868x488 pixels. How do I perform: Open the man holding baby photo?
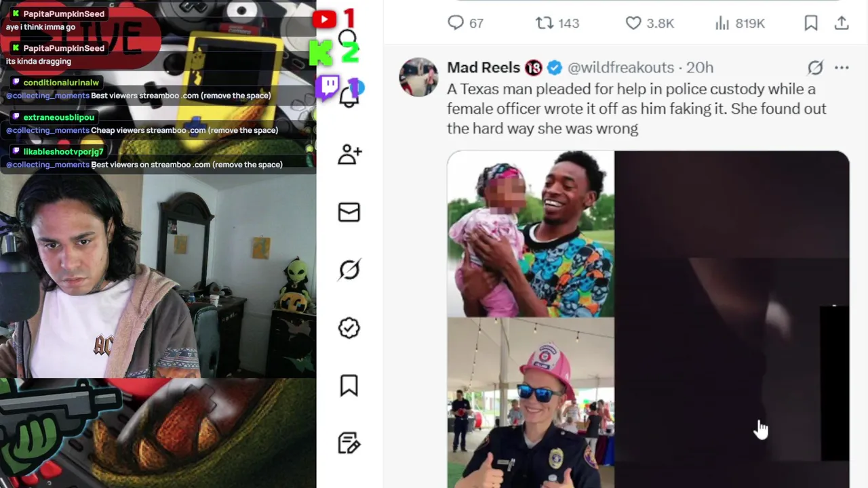tap(530, 234)
